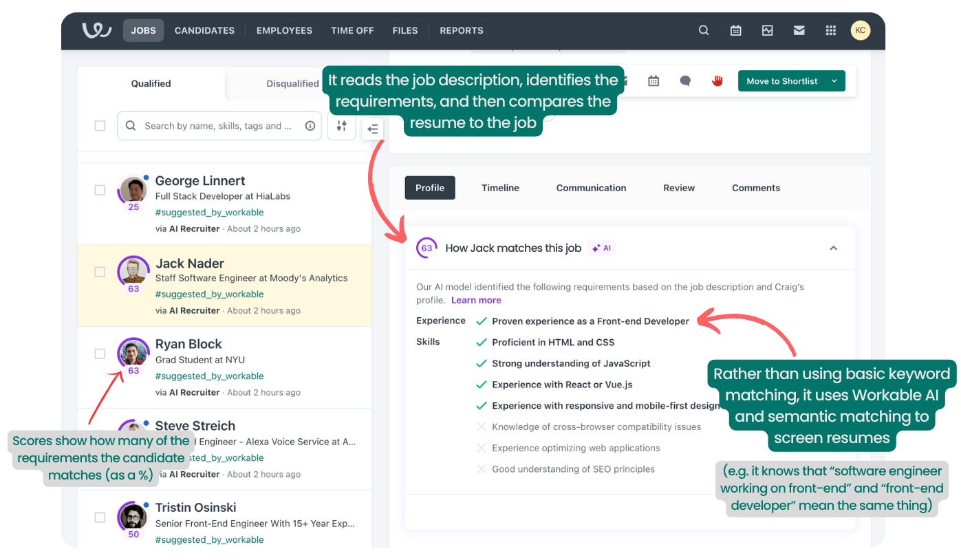The height and width of the screenshot is (560, 961).
Task: Collapse the candidate list with the left-arrow icon
Action: pyautogui.click(x=372, y=129)
